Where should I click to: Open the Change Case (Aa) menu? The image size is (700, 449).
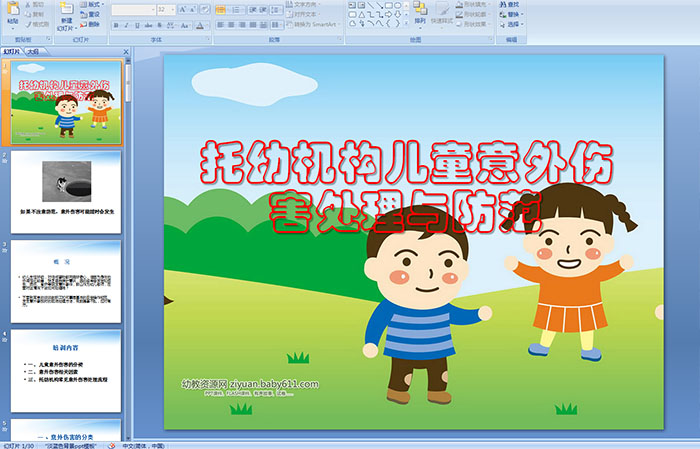click(x=185, y=25)
